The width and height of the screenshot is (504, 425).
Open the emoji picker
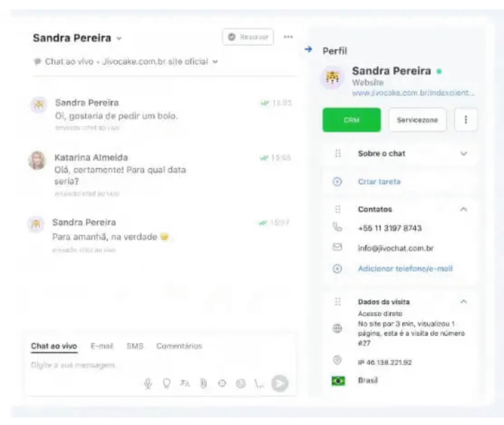240,384
